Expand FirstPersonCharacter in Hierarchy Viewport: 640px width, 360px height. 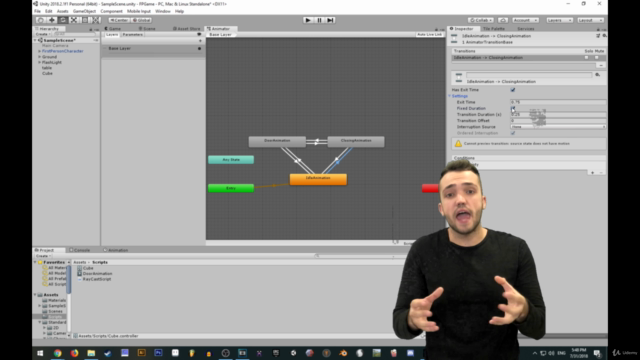click(40, 51)
